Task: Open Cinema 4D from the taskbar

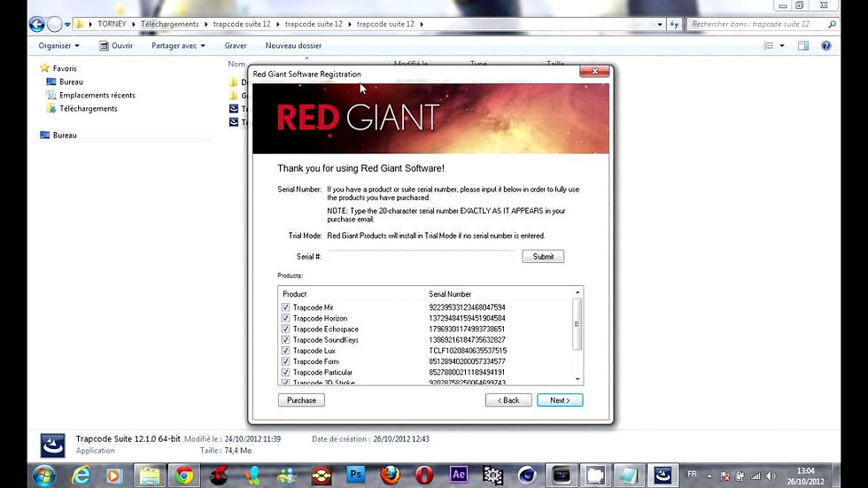Action: point(526,475)
